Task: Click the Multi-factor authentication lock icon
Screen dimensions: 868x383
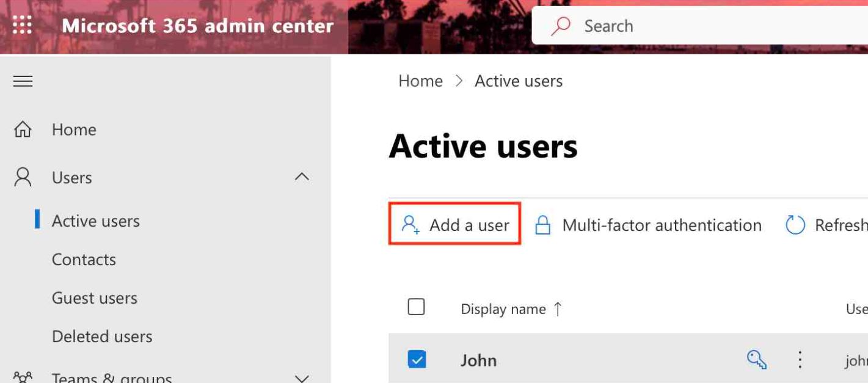Action: click(x=542, y=225)
